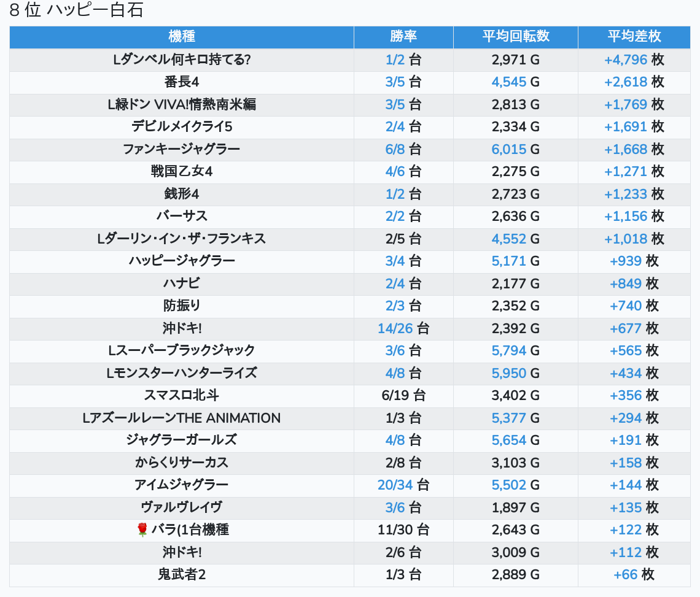Screen dimensions: 700x597
Task: Select 鬼武者2 machine name
Action: (x=182, y=575)
